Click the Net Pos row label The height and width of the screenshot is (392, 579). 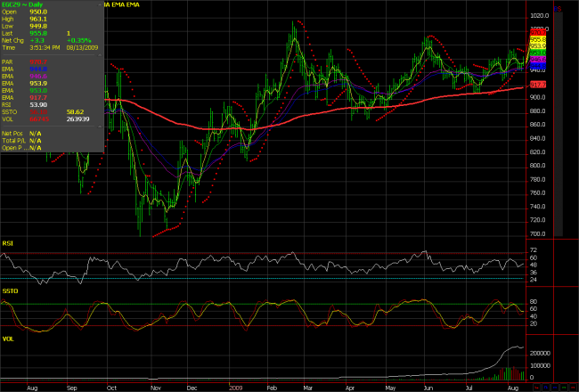click(x=12, y=134)
